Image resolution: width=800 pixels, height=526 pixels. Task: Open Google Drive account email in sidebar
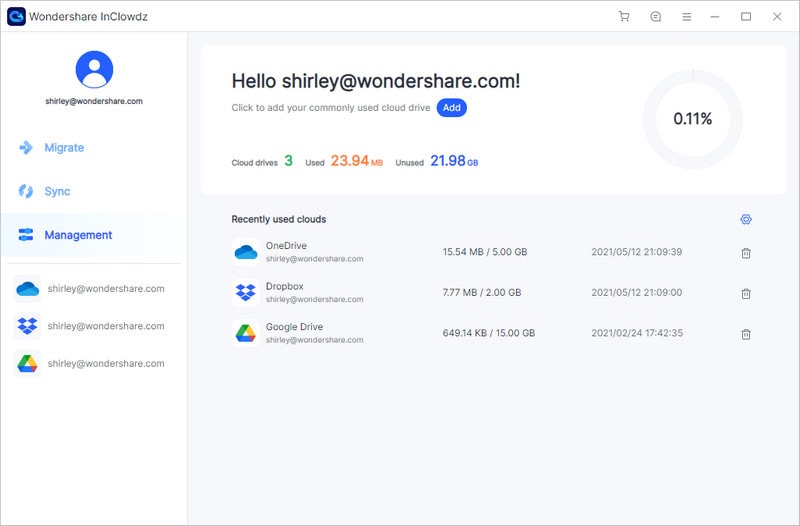pos(106,363)
